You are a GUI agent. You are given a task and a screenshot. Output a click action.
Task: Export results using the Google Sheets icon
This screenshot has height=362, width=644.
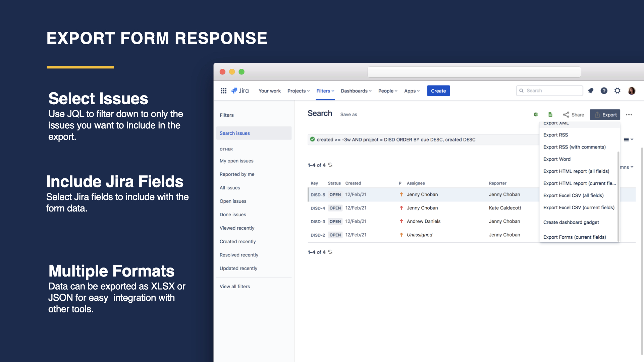coord(550,114)
